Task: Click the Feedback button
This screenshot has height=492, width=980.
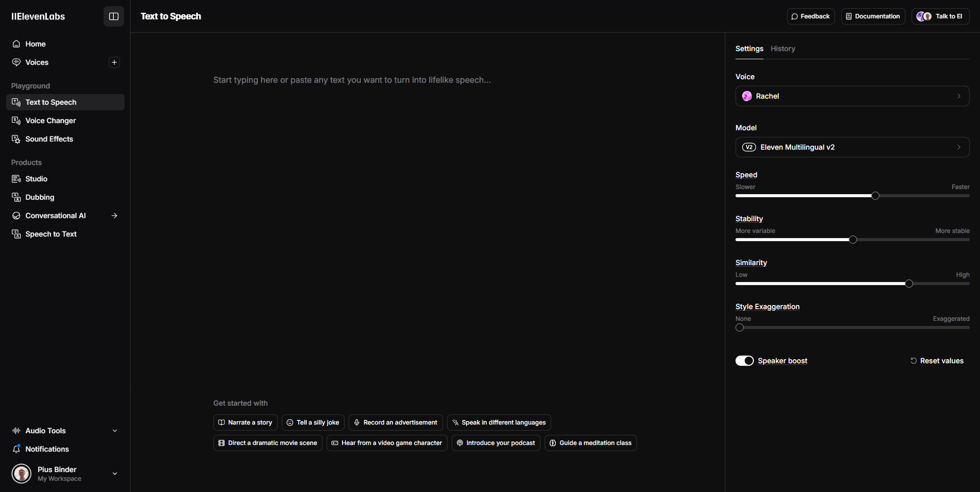Action: (811, 16)
